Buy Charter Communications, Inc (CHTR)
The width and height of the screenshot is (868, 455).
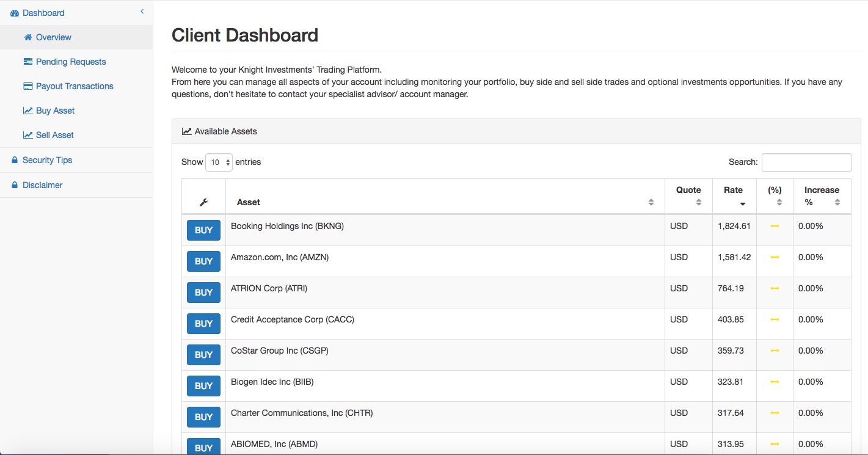tap(203, 417)
